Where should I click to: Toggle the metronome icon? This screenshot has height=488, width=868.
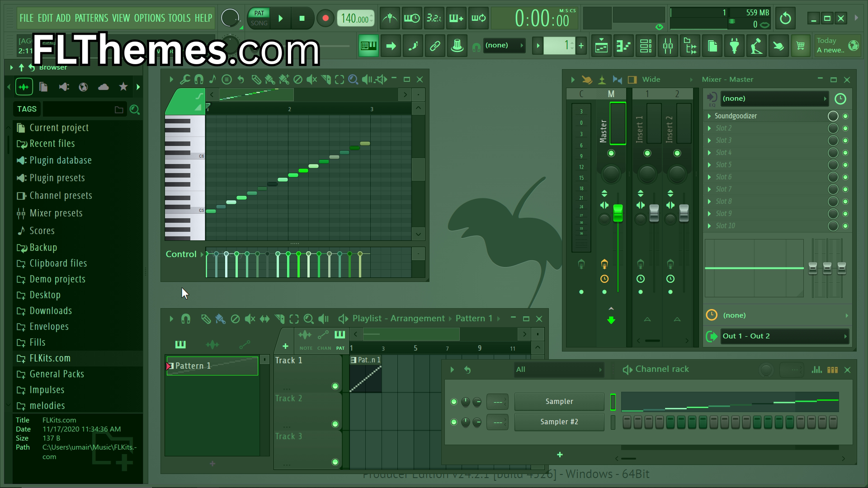[390, 19]
